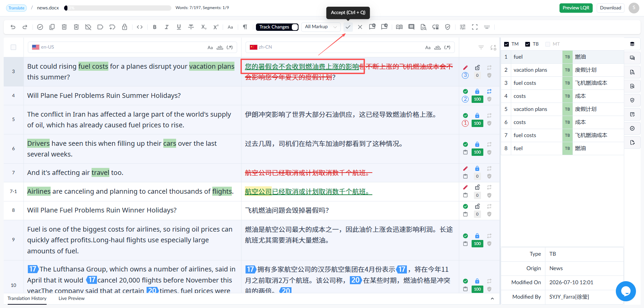Screen dimensions: 644x308
Task: Open the chat support bubble
Action: pyautogui.click(x=626, y=291)
